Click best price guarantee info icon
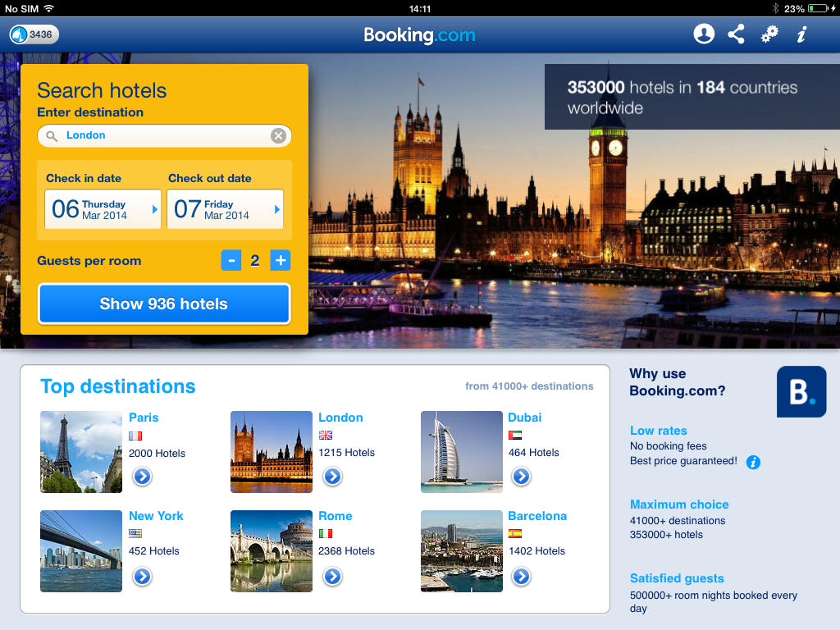Viewport: 840px width, 630px height. coord(753,462)
